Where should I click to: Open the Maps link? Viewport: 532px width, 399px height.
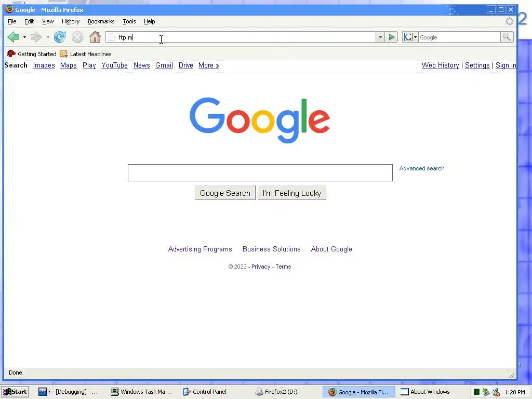pos(69,65)
